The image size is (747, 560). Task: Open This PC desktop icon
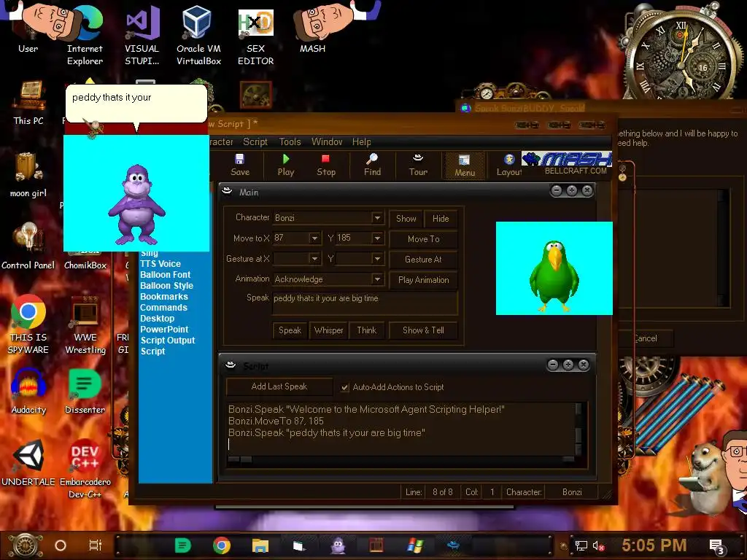tap(28, 103)
